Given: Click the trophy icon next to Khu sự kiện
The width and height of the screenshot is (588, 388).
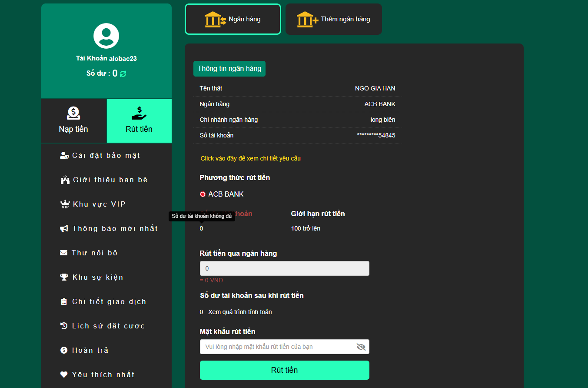Looking at the screenshot, I should pyautogui.click(x=64, y=277).
